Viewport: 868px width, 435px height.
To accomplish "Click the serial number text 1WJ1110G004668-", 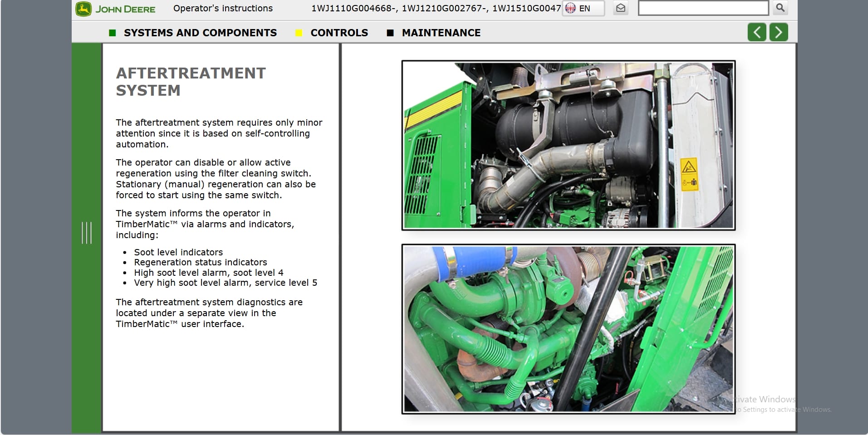I will point(354,8).
